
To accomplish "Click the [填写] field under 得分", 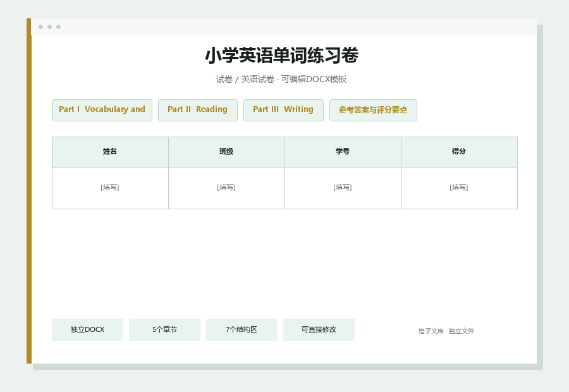I will pyautogui.click(x=459, y=188).
